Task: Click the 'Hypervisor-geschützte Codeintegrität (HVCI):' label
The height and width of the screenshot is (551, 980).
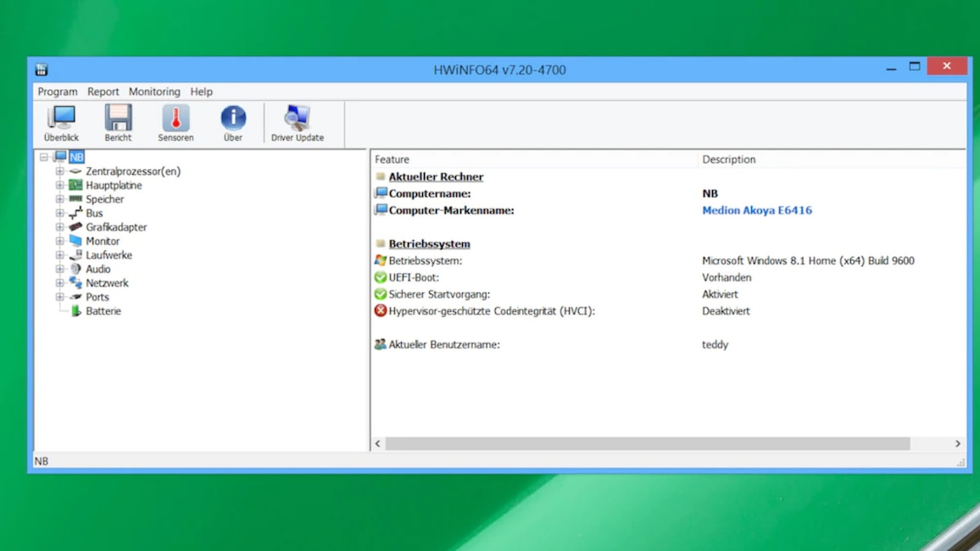Action: pyautogui.click(x=492, y=311)
